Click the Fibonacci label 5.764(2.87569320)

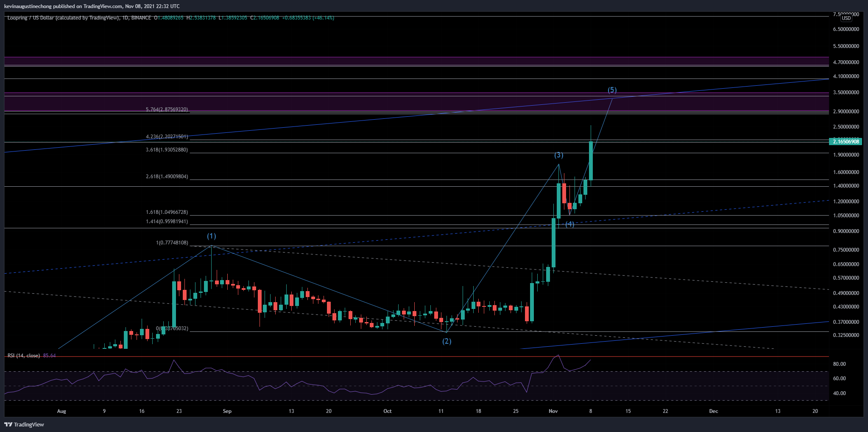click(167, 109)
